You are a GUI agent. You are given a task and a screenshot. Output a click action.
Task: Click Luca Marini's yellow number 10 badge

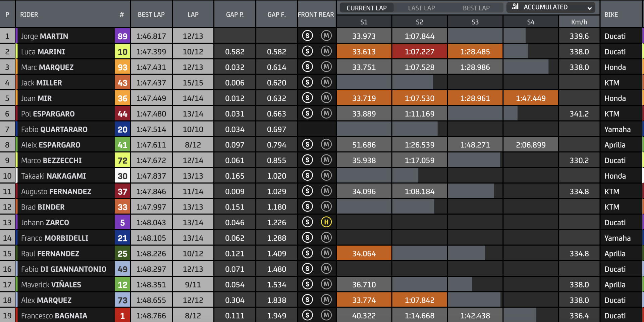coord(122,52)
